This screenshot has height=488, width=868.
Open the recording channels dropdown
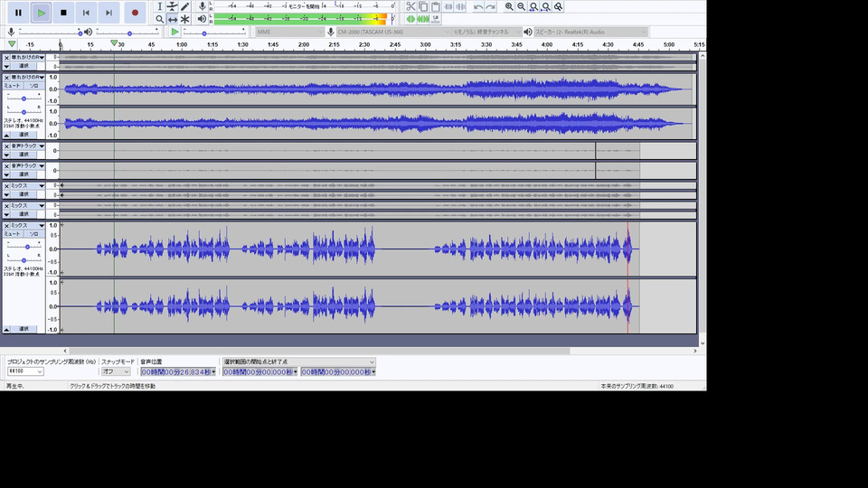(x=486, y=33)
